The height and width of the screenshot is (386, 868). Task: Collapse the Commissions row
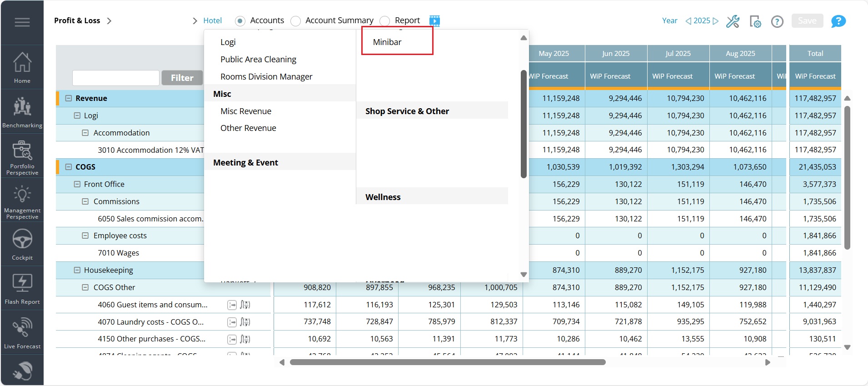coord(85,201)
